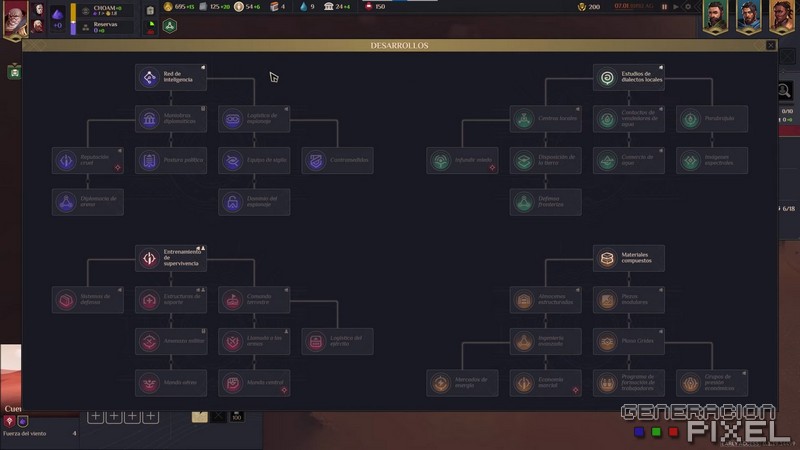Check the Solari resource counter 695

(x=179, y=7)
